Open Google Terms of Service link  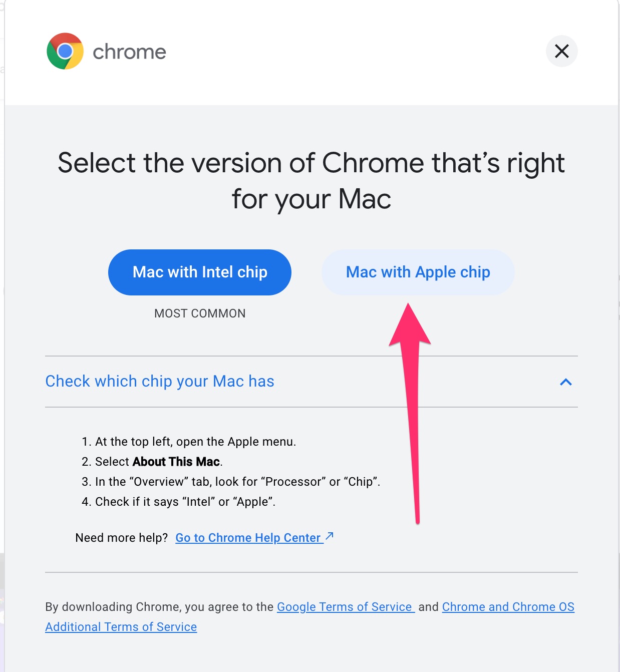coord(345,607)
